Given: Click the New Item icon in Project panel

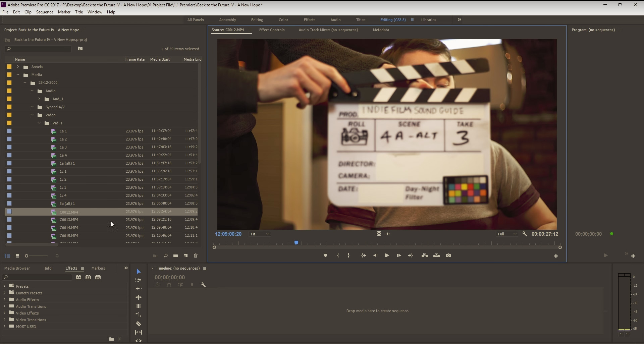Looking at the screenshot, I should pyautogui.click(x=186, y=256).
